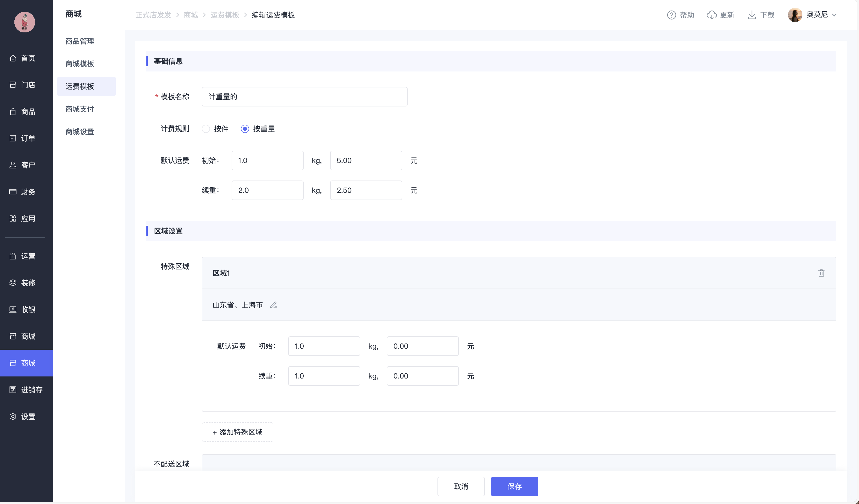Click the 不配送区域 label
The height and width of the screenshot is (504, 859).
point(171,464)
